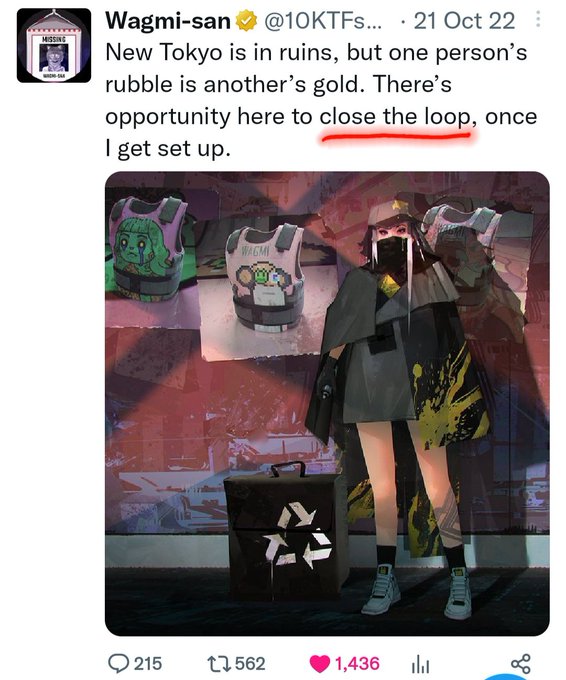Open Wagmi-san's profile avatar
The width and height of the screenshot is (566, 680).
(54, 46)
